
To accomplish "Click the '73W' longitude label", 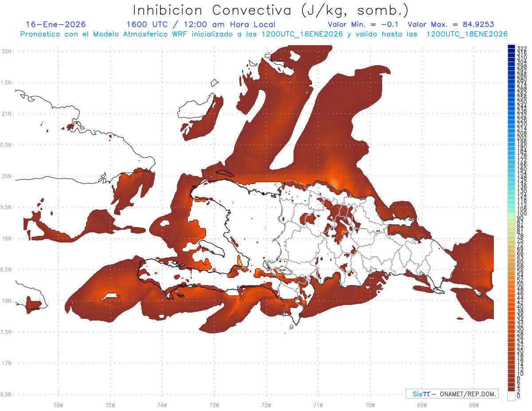I will [x=214, y=404].
